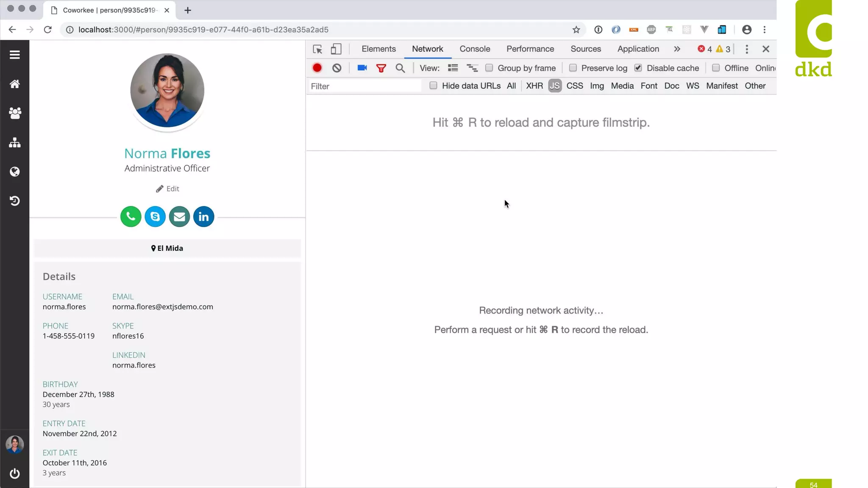Switch to the Console tab
This screenshot has width=868, height=488.
point(475,49)
